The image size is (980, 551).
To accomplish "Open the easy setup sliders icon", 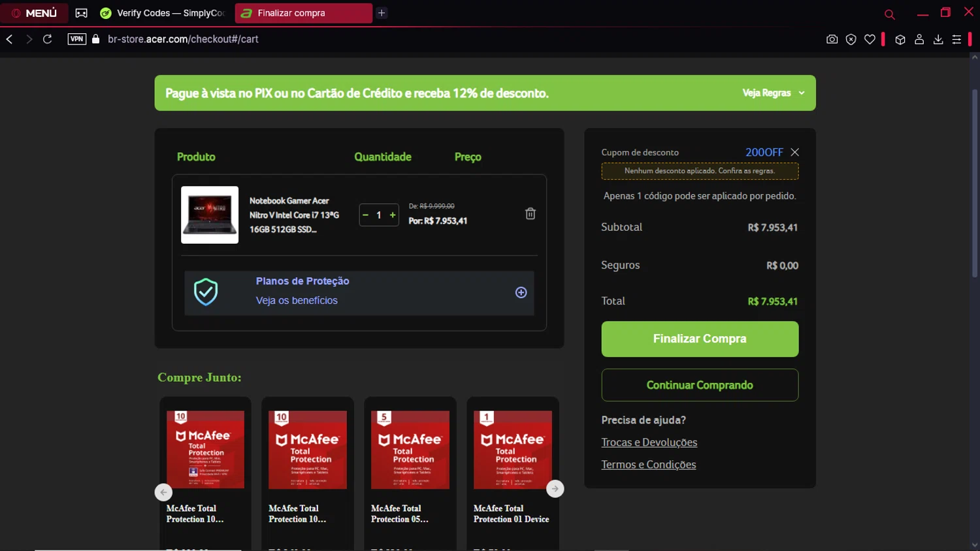I will (956, 39).
